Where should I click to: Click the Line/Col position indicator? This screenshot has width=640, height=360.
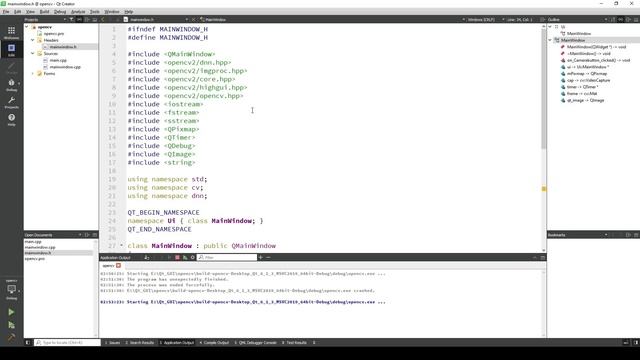(x=519, y=19)
